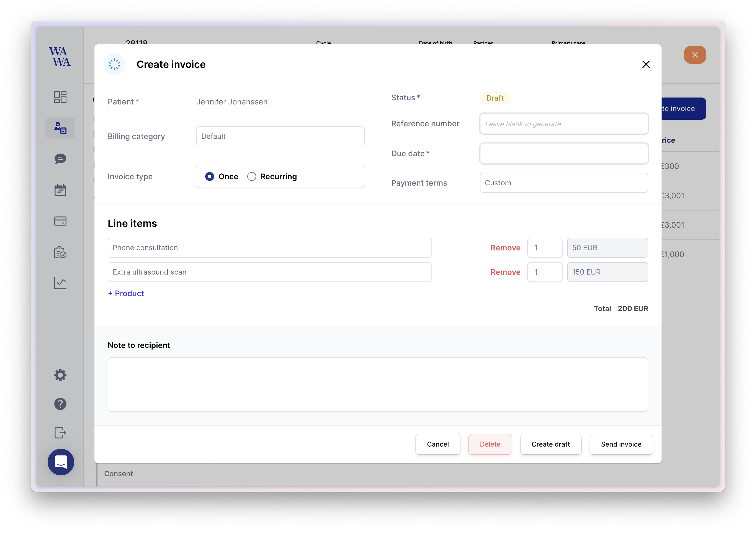Click the Note to recipient text area
The height and width of the screenshot is (533, 756).
coord(378,384)
